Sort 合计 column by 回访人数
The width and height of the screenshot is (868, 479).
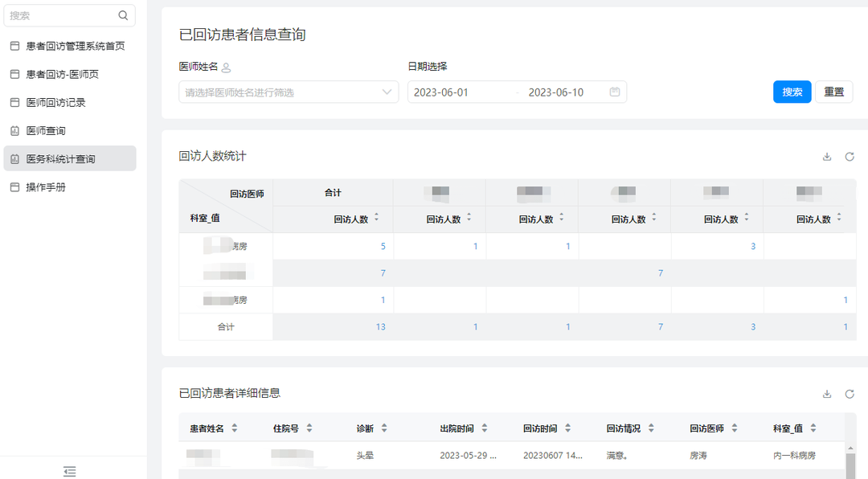tap(377, 219)
